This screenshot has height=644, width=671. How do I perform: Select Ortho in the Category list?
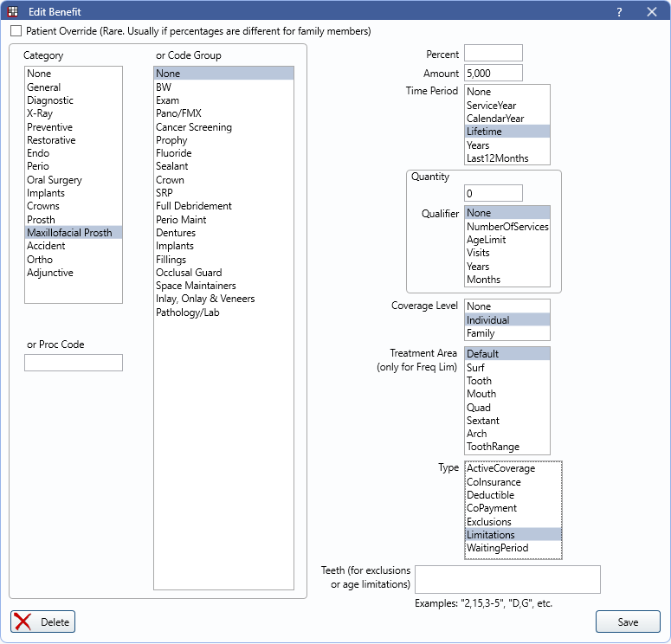(40, 259)
